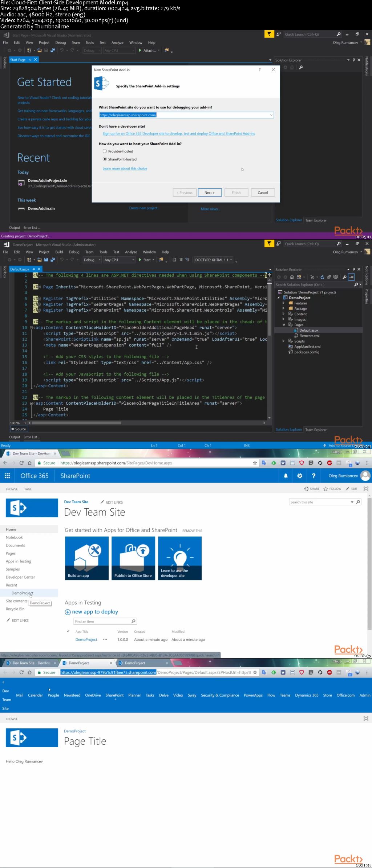Open the SharePoint site URL combo box
Viewport: 372px width, 868px height.
(x=186, y=115)
